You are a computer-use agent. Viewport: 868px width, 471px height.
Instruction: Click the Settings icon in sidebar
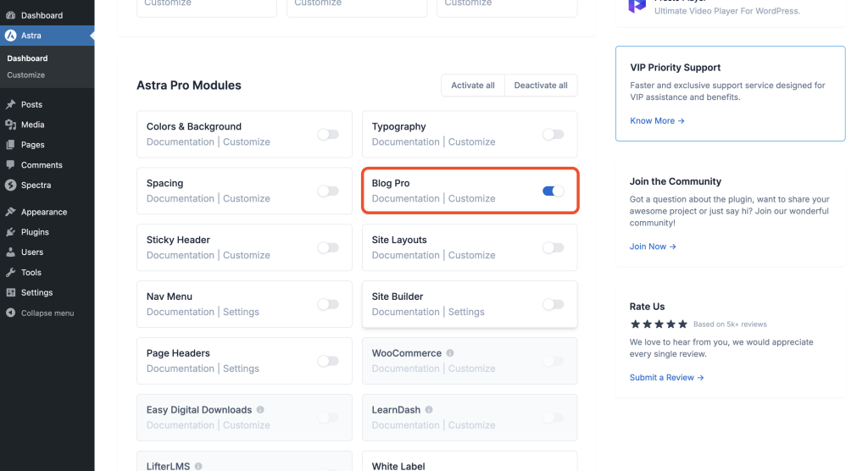(10, 292)
